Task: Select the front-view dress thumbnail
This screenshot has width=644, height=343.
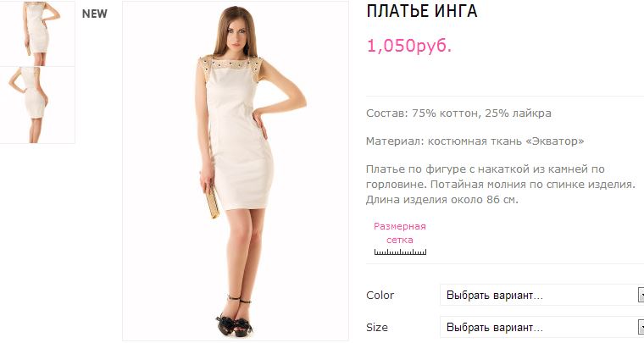Action: 37,33
